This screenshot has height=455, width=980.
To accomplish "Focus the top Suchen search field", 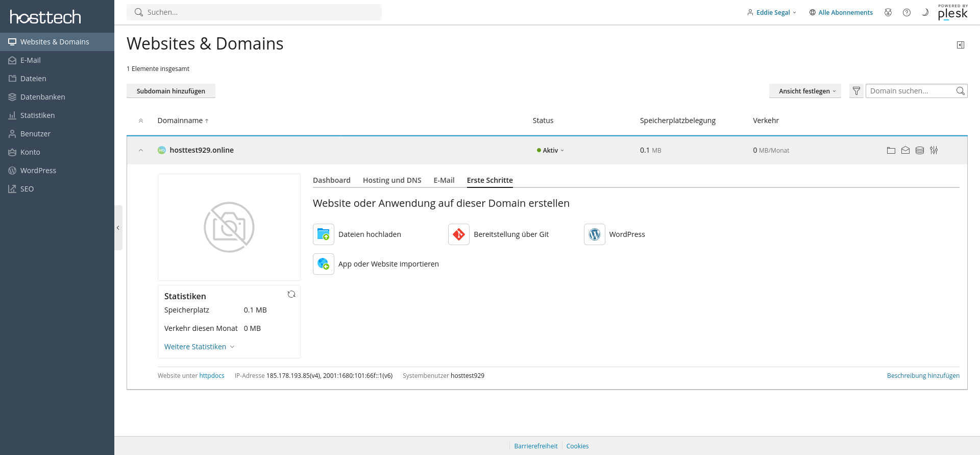I will click(254, 12).
